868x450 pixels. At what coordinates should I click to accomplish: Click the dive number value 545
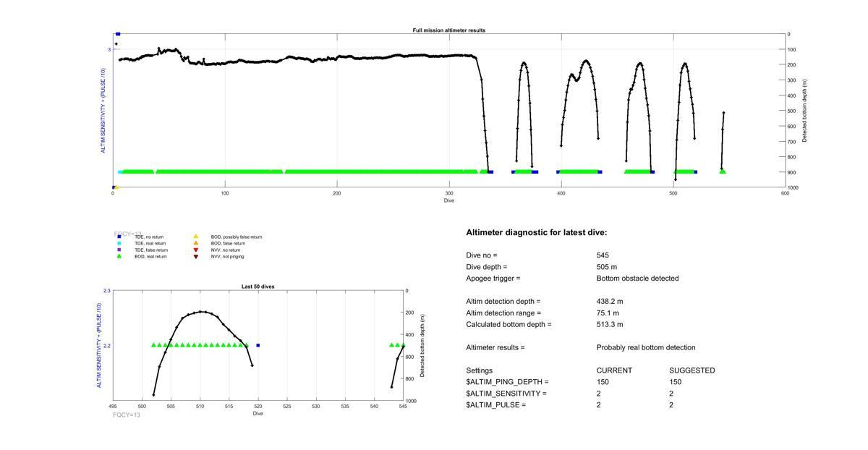[x=603, y=255]
